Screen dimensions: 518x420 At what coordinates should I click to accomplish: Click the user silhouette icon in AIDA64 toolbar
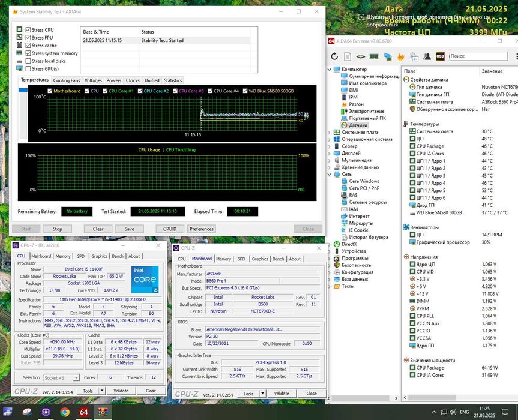[x=427, y=56]
